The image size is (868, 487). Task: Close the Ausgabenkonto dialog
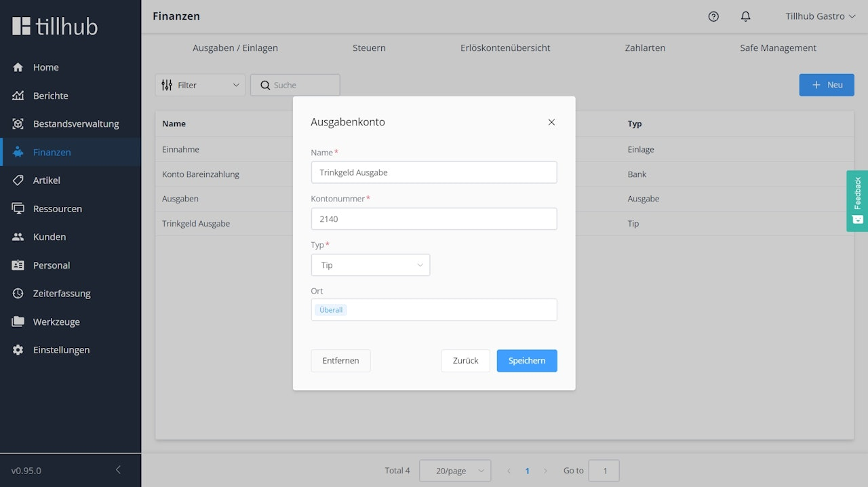(551, 122)
